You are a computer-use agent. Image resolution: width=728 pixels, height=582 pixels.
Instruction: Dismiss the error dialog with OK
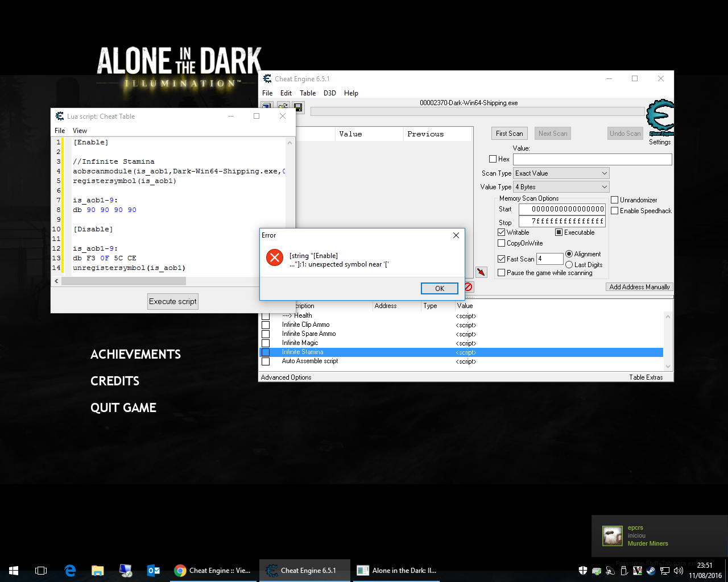pos(439,288)
